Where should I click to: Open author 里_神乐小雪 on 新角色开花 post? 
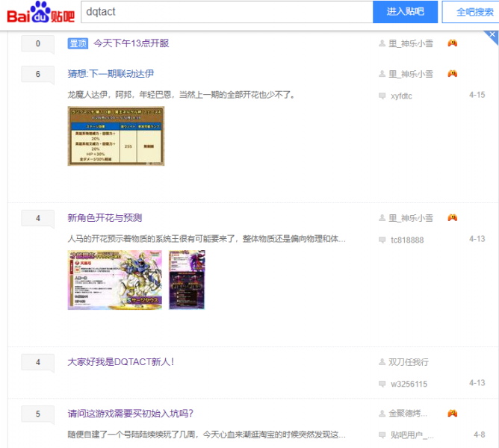pos(411,218)
